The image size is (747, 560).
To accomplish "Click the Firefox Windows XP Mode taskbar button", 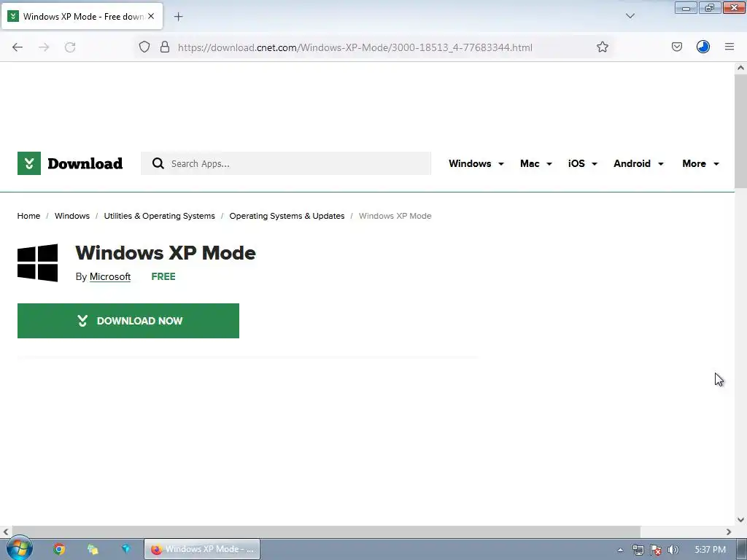I will tap(202, 549).
